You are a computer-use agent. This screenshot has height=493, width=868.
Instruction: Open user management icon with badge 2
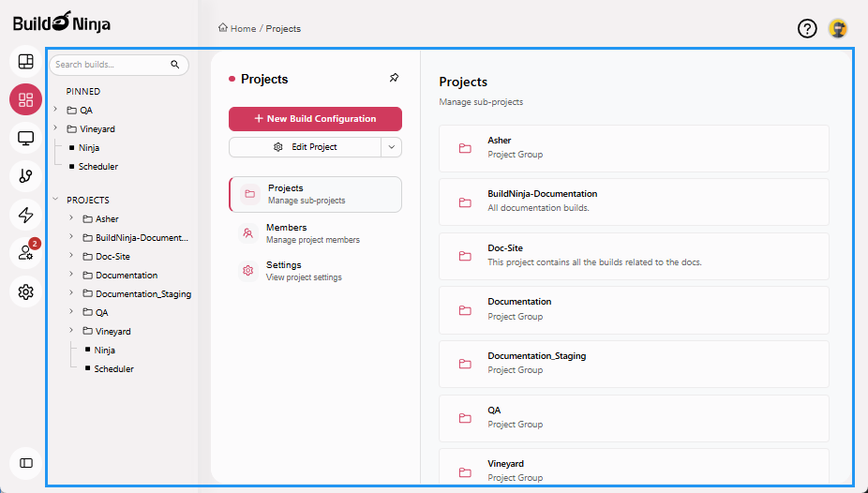pyautogui.click(x=25, y=253)
